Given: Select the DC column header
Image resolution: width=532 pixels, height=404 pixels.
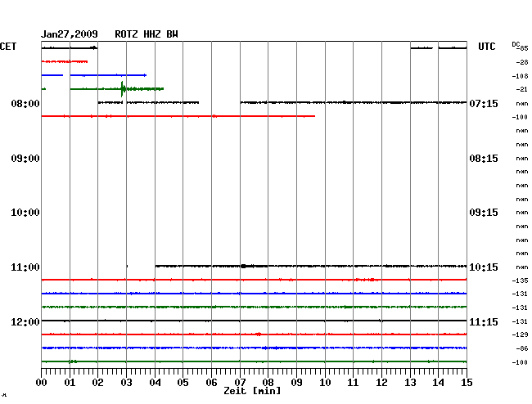Looking at the screenshot, I should tap(516, 44).
